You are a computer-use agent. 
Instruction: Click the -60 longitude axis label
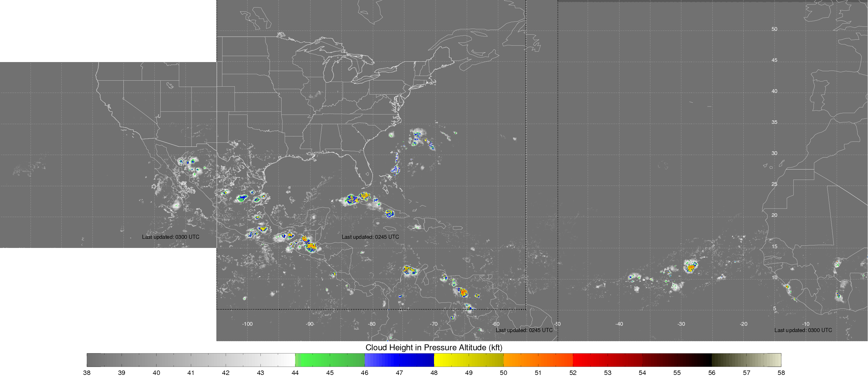[x=496, y=324]
